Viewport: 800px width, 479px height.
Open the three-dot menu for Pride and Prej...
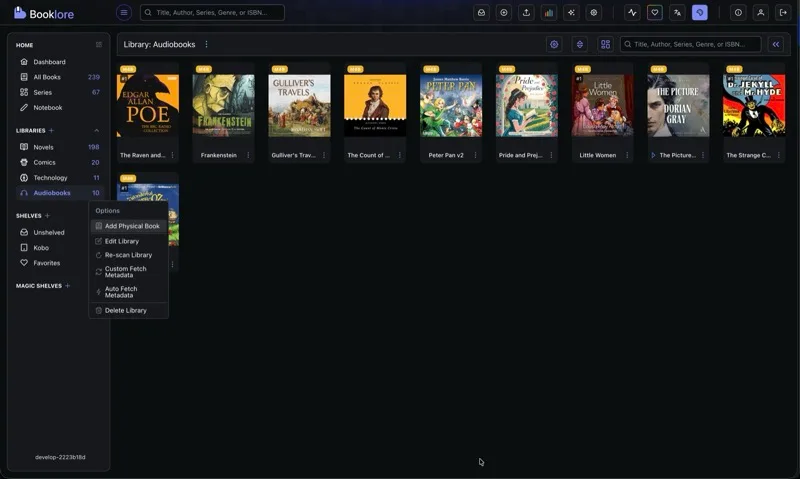click(551, 155)
